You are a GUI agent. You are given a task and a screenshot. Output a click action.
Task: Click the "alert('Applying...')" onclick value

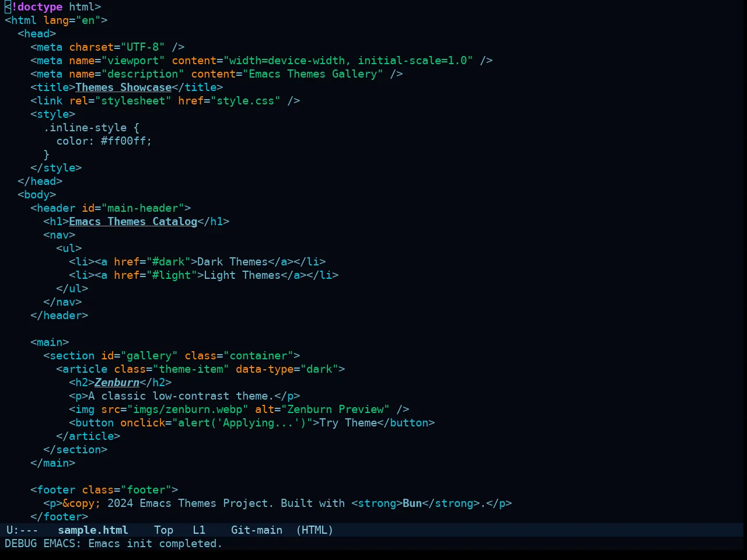click(x=242, y=423)
